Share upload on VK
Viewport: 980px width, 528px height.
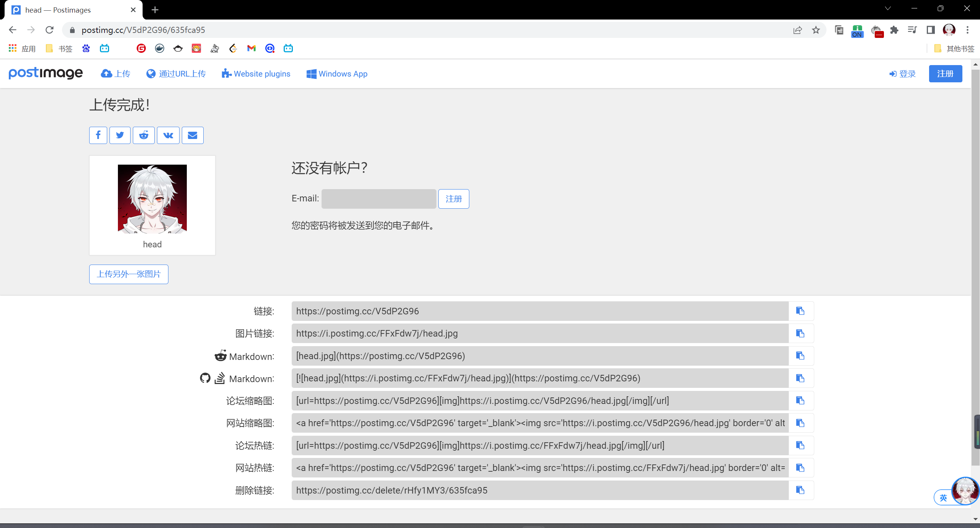point(168,135)
